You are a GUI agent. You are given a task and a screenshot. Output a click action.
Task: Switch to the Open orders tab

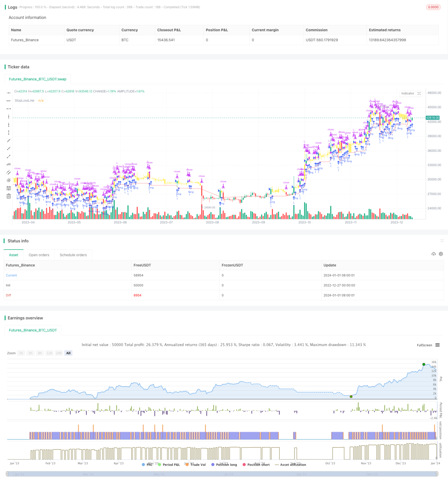tap(39, 255)
